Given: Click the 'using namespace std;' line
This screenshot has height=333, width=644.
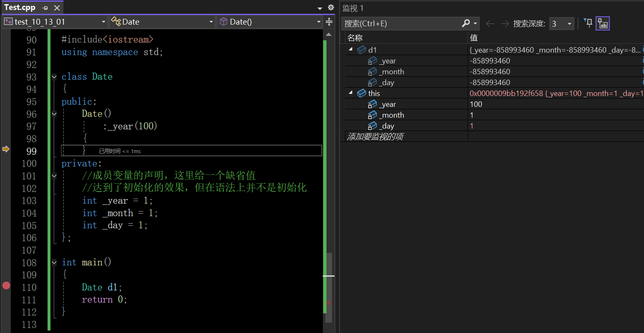Looking at the screenshot, I should (x=112, y=52).
